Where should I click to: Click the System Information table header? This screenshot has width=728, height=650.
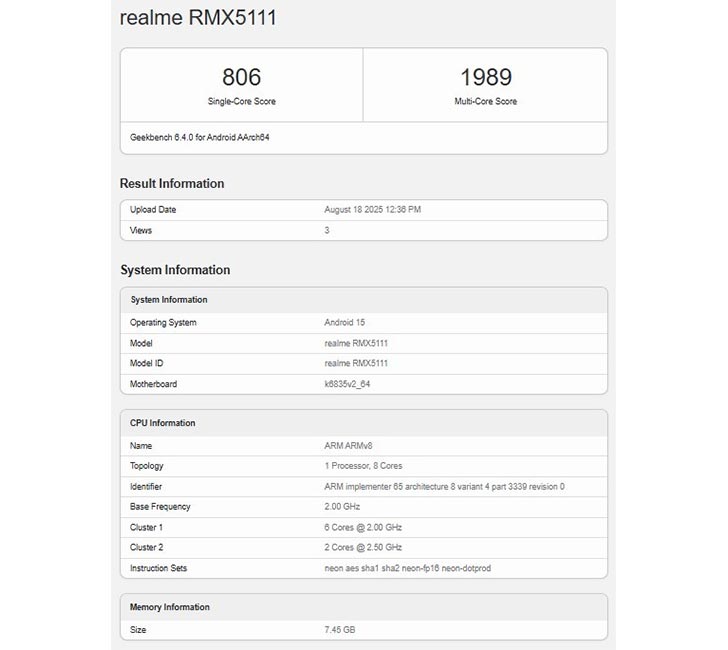[169, 300]
